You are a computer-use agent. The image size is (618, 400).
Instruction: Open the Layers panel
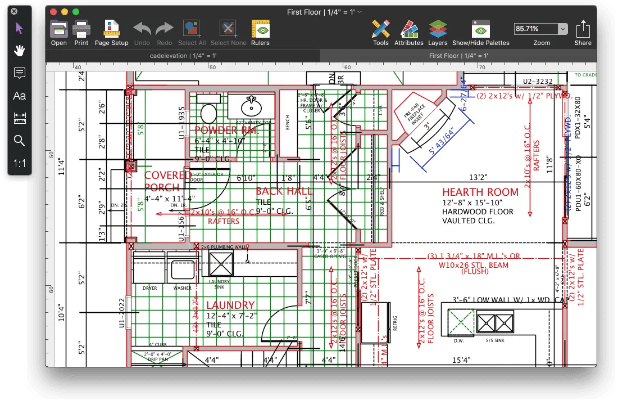click(438, 32)
